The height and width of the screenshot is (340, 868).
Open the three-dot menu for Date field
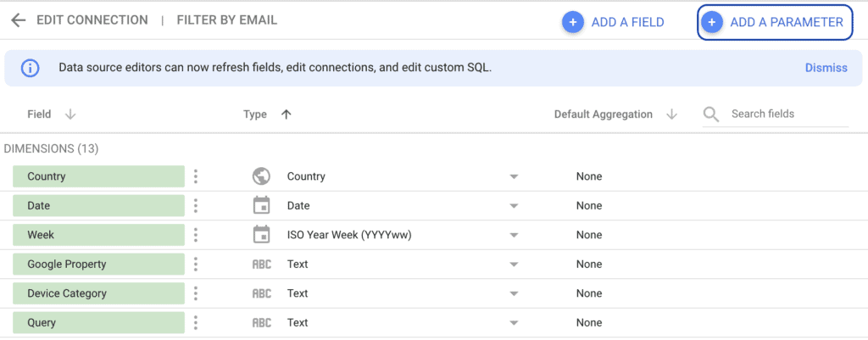coord(196,205)
